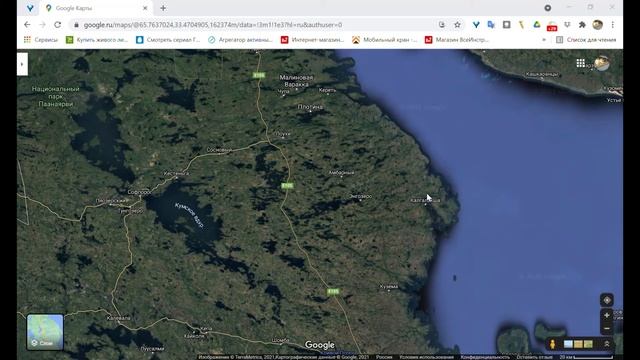Click the Сосновый place label
Image resolution: width=640 pixels, height=360 pixels.
click(x=219, y=150)
